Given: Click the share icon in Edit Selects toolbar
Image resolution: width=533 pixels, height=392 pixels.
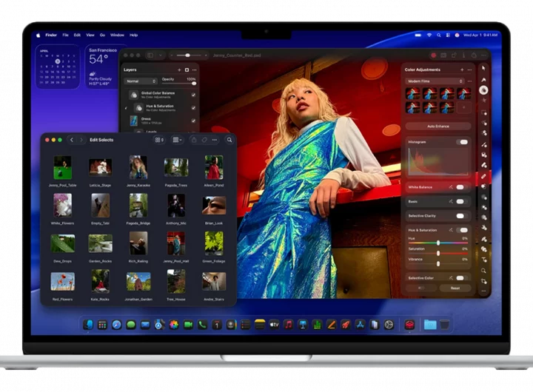Looking at the screenshot, I should (x=193, y=140).
